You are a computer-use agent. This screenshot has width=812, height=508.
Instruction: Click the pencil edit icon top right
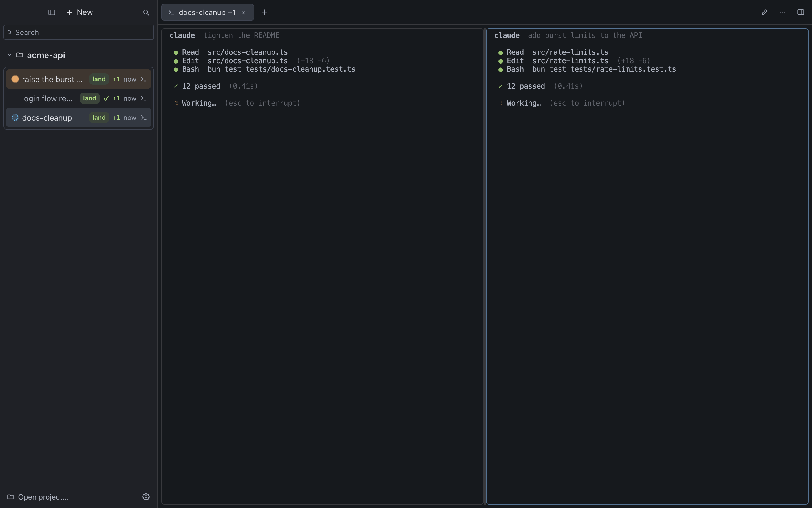point(764,12)
